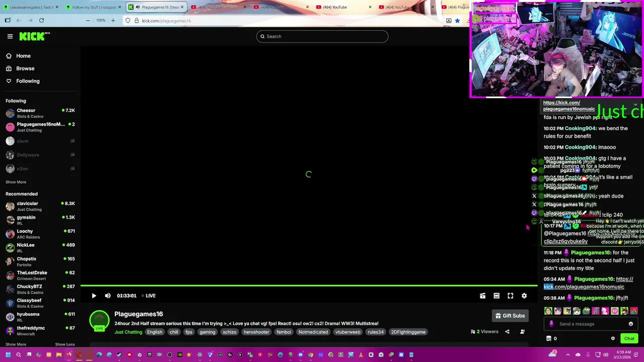Image resolution: width=644 pixels, height=362 pixels.
Task: Send message with Chat button
Action: 629,338
